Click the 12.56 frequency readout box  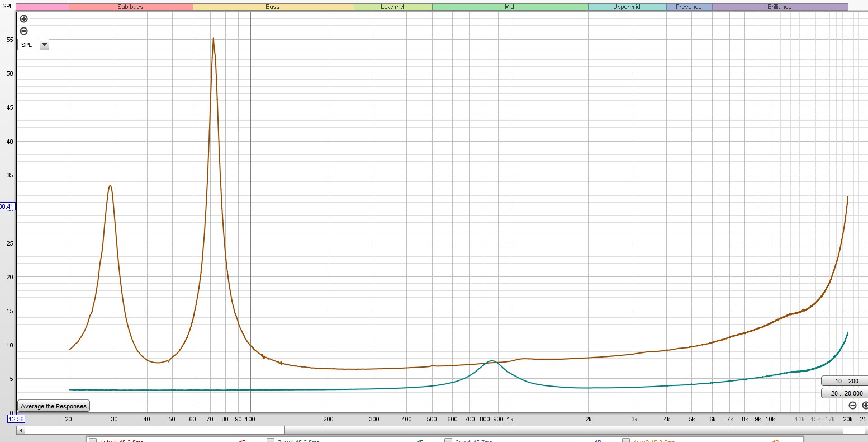coord(16,419)
